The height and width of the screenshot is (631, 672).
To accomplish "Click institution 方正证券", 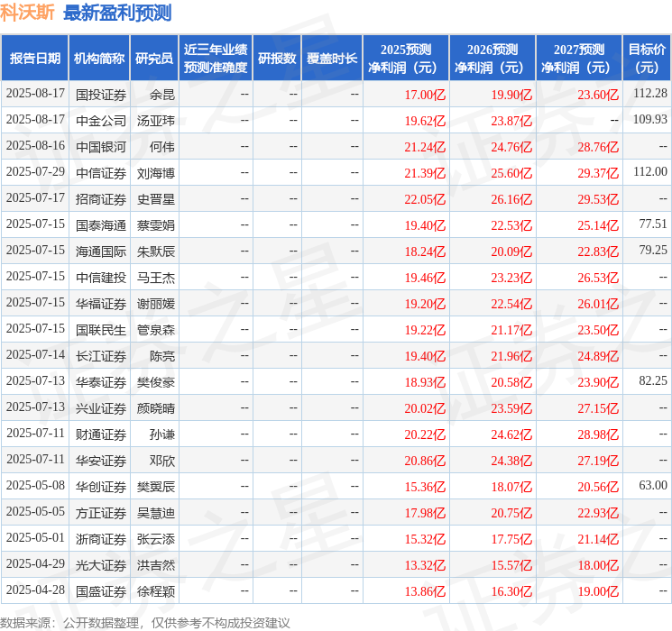I will pyautogui.click(x=101, y=512).
